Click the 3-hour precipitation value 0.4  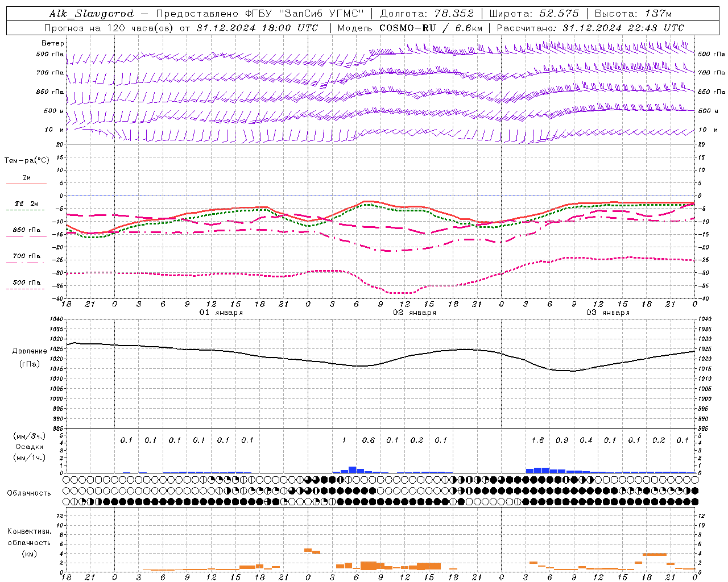pos(586,440)
